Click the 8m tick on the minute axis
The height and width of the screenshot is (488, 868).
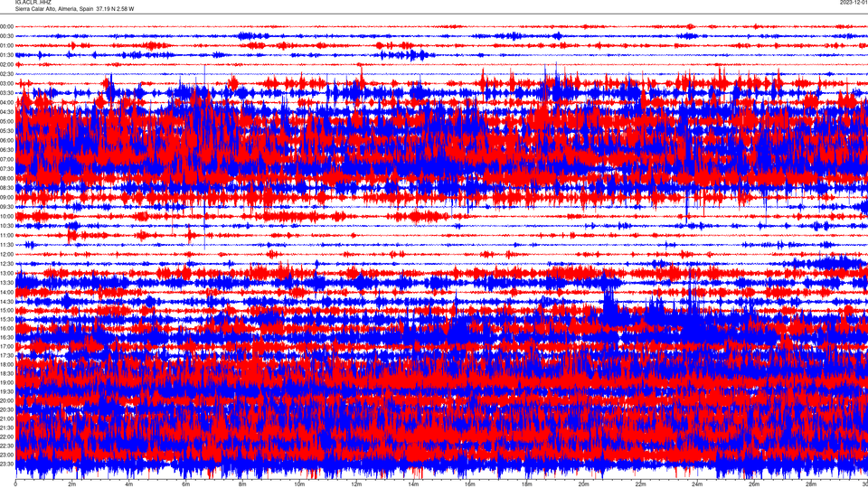pos(242,484)
